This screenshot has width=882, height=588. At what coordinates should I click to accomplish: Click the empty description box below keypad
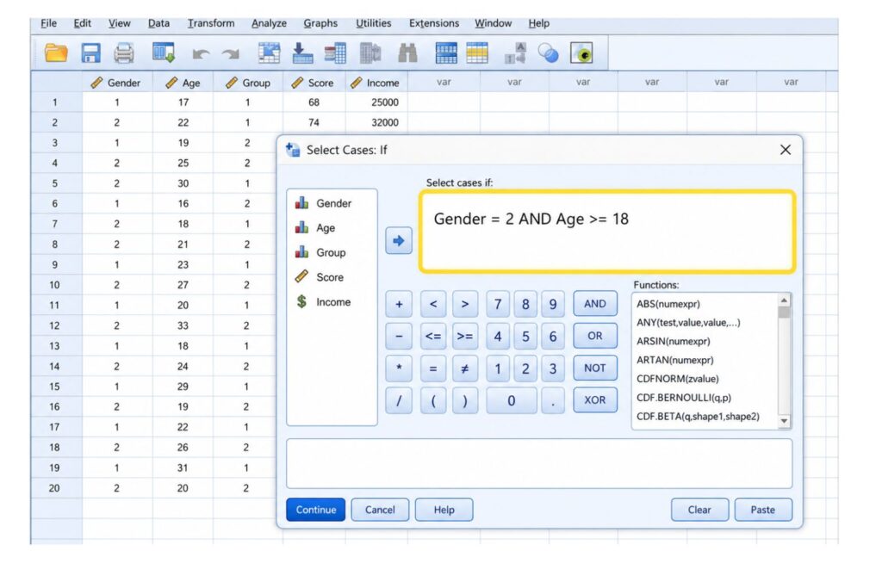(x=539, y=464)
